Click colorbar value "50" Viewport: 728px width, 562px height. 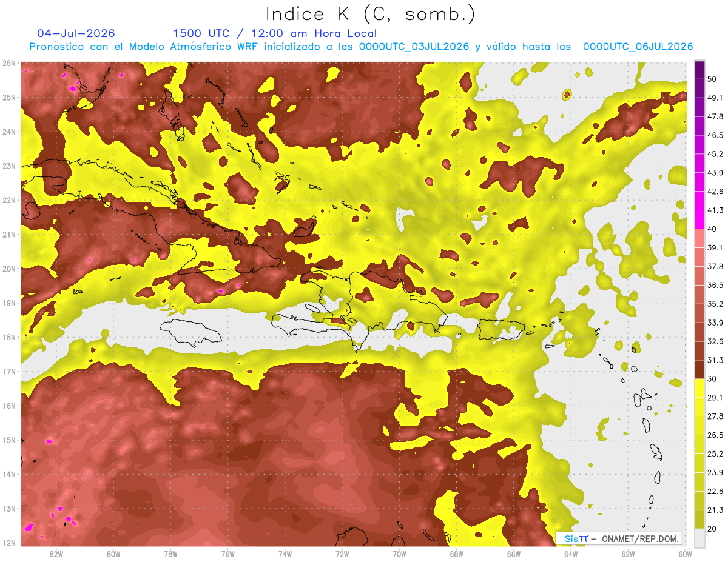click(712, 79)
